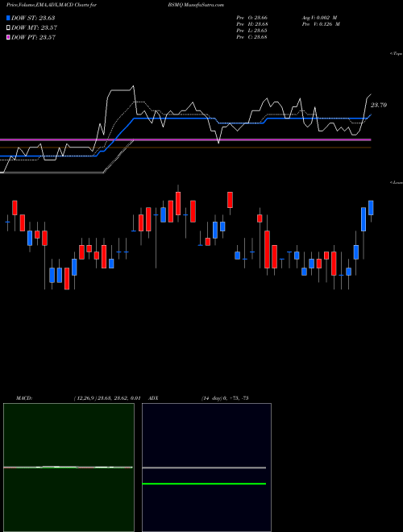The image size is (403, 532).
Task: Select the 'DOW MT: 23.57' legend label
Action: coord(34,28)
